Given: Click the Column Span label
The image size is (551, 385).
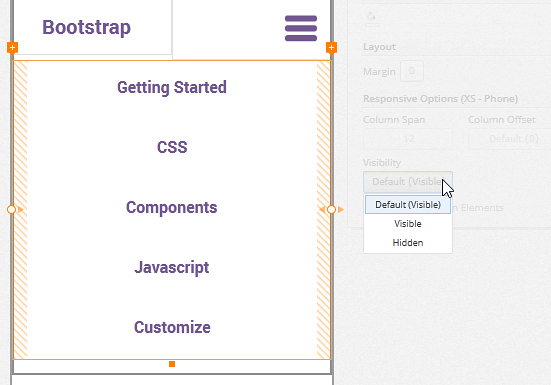Looking at the screenshot, I should (394, 120).
